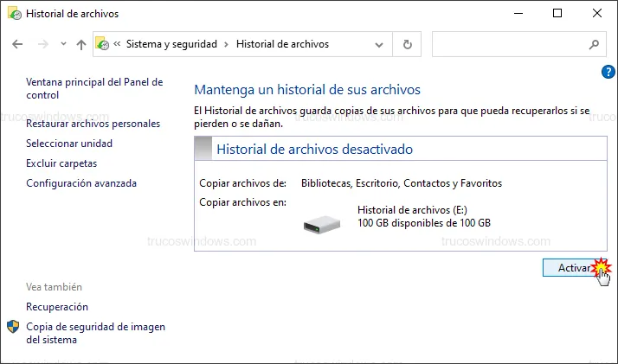Image resolution: width=618 pixels, height=364 pixels.
Task: Open recent locations dropdown chevron
Action: pos(63,44)
